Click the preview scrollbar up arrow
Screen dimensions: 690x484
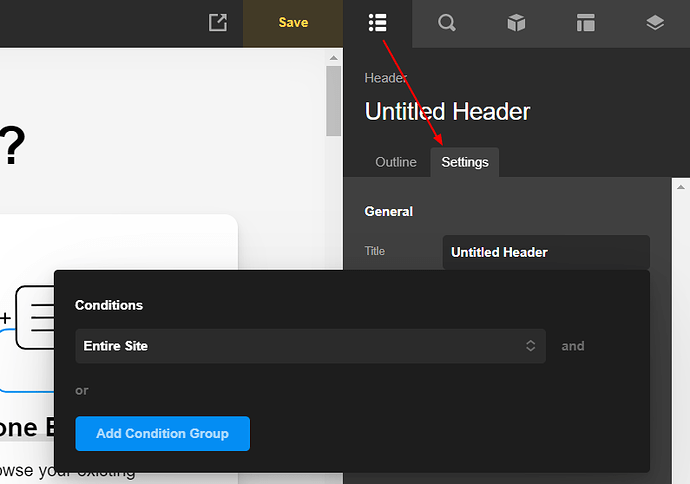(x=334, y=56)
